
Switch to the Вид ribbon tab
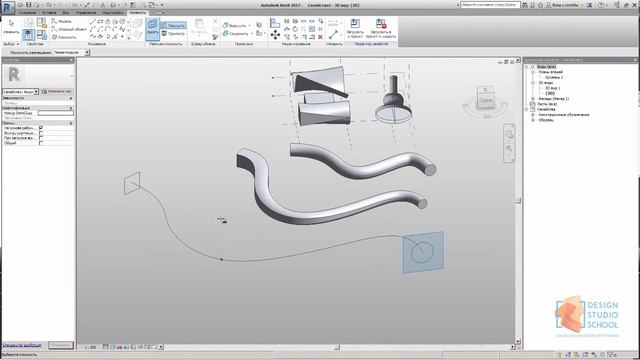[65, 13]
